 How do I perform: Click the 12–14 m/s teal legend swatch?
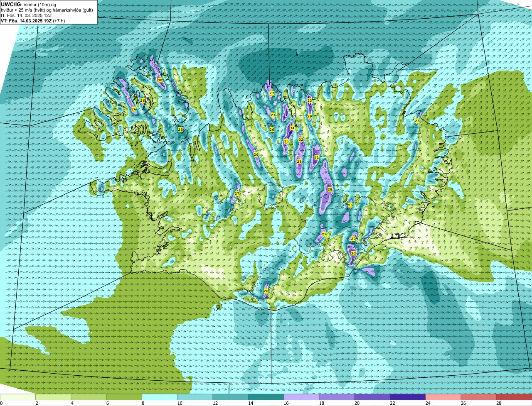pos(231,397)
